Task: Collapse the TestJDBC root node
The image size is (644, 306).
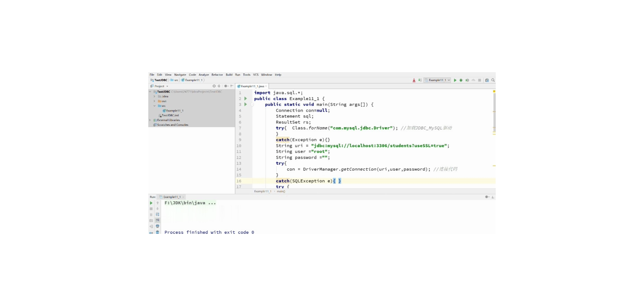Action: tap(150, 91)
